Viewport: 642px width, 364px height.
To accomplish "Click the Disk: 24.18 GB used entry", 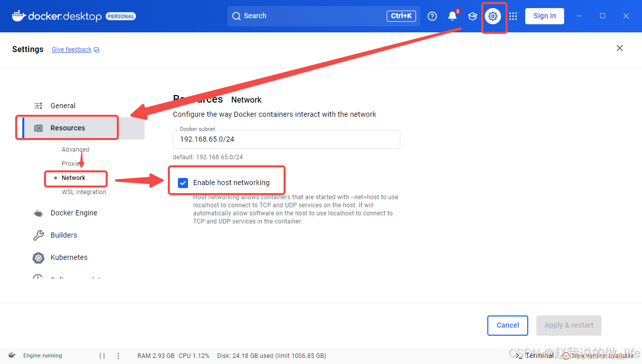I will 271,355.
